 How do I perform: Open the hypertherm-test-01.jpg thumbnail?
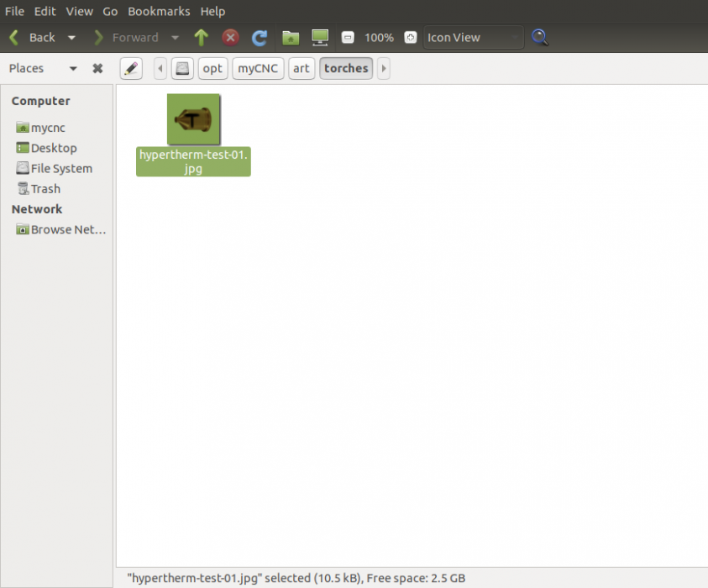point(192,119)
